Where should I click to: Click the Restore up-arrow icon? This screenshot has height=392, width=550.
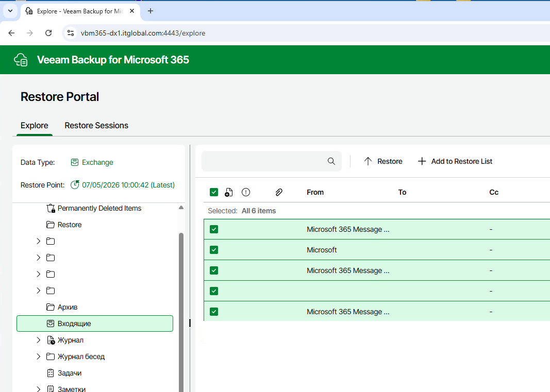click(x=368, y=161)
